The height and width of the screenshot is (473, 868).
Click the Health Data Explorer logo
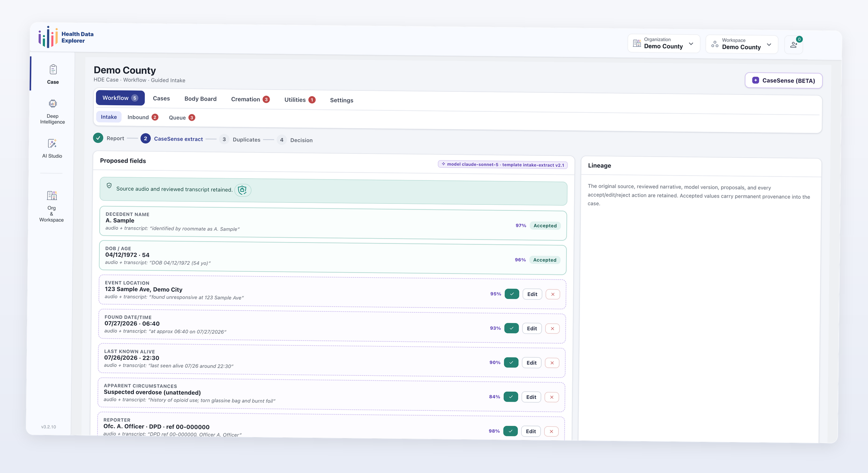pos(66,37)
